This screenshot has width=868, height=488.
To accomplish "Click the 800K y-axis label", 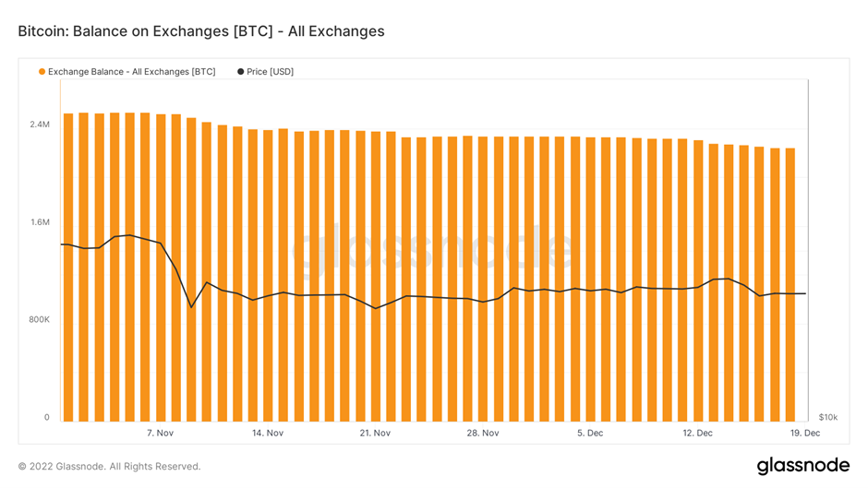I will (x=40, y=320).
